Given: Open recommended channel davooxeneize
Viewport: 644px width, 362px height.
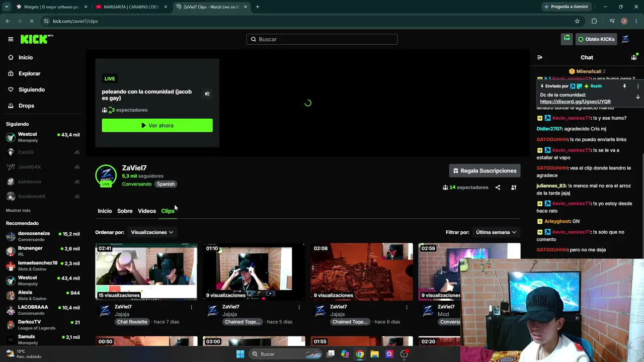Looking at the screenshot, I should click(x=43, y=236).
